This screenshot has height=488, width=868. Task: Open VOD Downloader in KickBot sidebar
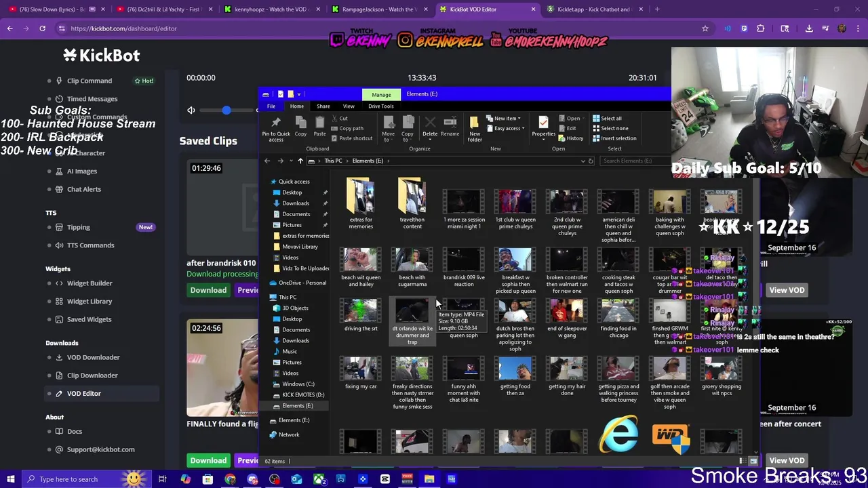point(93,357)
